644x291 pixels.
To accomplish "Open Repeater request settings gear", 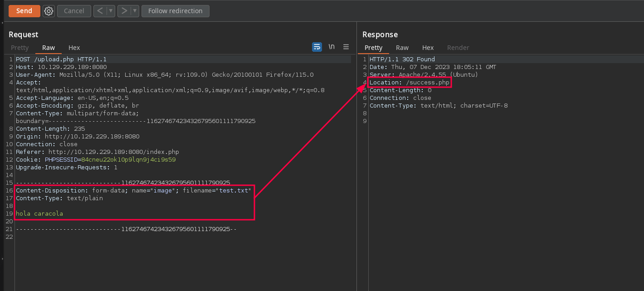I will point(49,11).
